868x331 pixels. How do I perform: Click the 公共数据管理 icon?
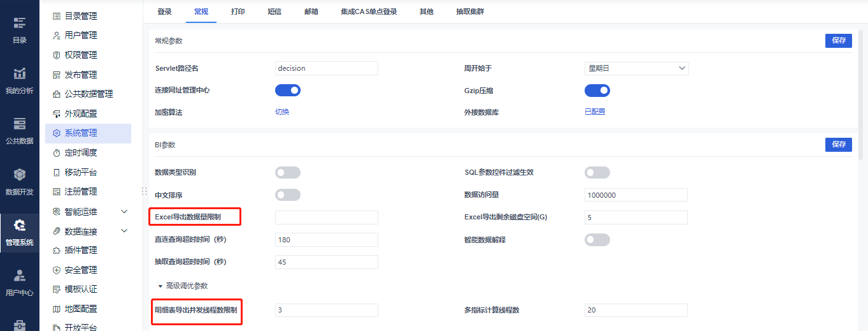pyautogui.click(x=57, y=94)
